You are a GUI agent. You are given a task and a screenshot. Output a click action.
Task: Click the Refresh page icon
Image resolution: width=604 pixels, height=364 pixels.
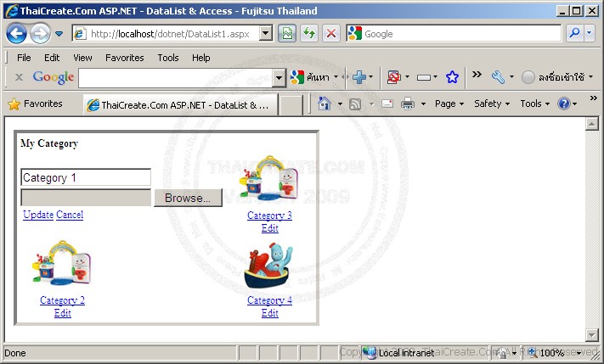[309, 33]
